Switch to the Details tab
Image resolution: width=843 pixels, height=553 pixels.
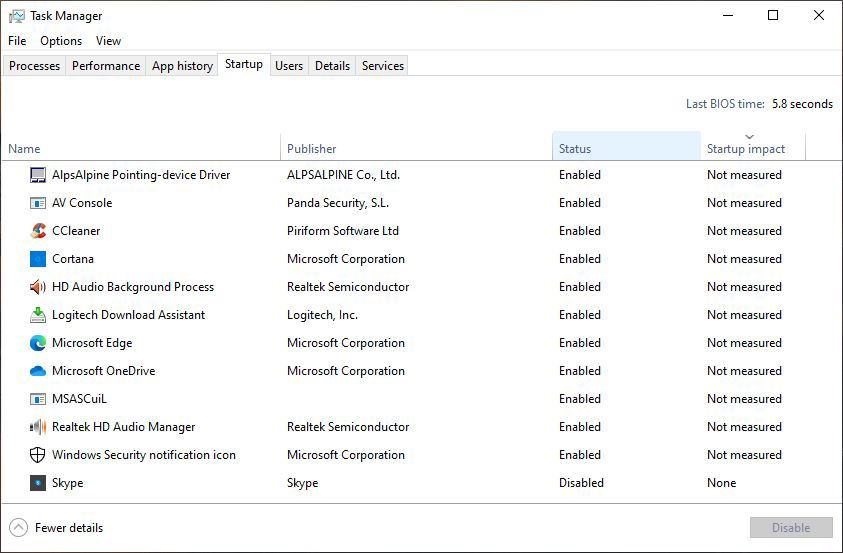332,66
